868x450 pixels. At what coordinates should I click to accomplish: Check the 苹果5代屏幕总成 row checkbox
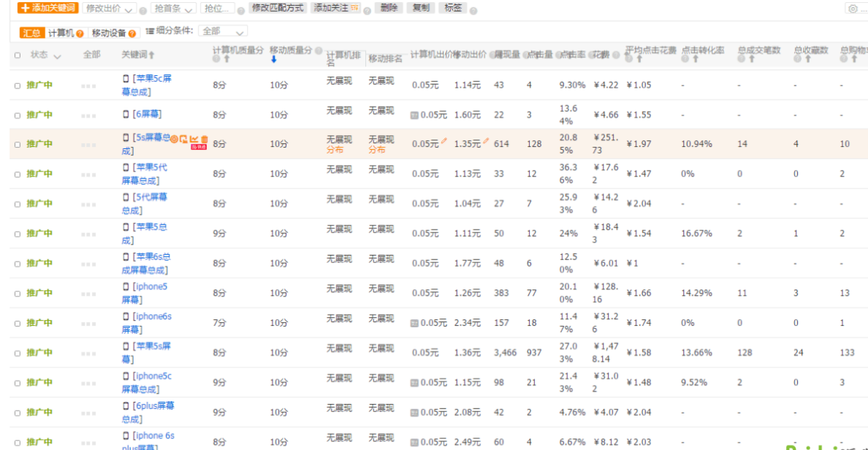17,175
